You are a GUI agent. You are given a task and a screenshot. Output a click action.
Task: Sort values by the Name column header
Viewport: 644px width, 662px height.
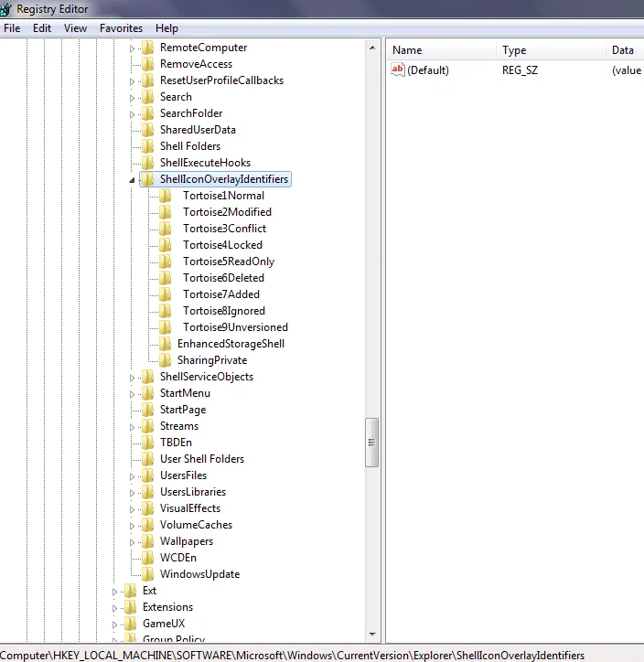click(441, 50)
